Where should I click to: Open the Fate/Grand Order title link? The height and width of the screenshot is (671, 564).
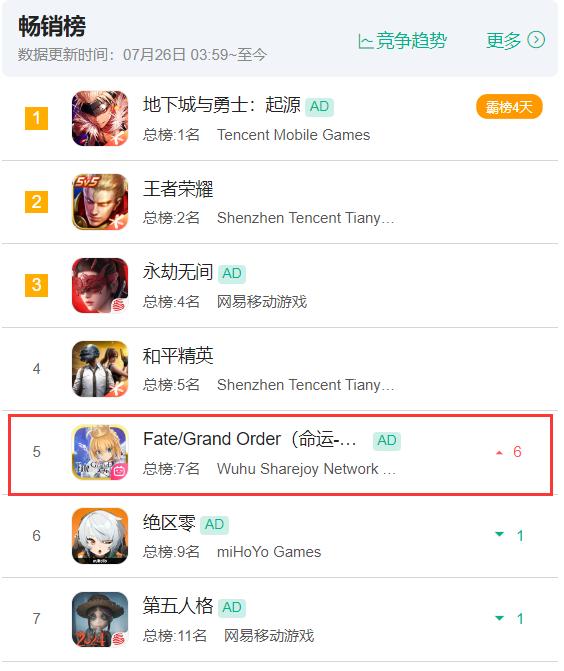coord(250,439)
